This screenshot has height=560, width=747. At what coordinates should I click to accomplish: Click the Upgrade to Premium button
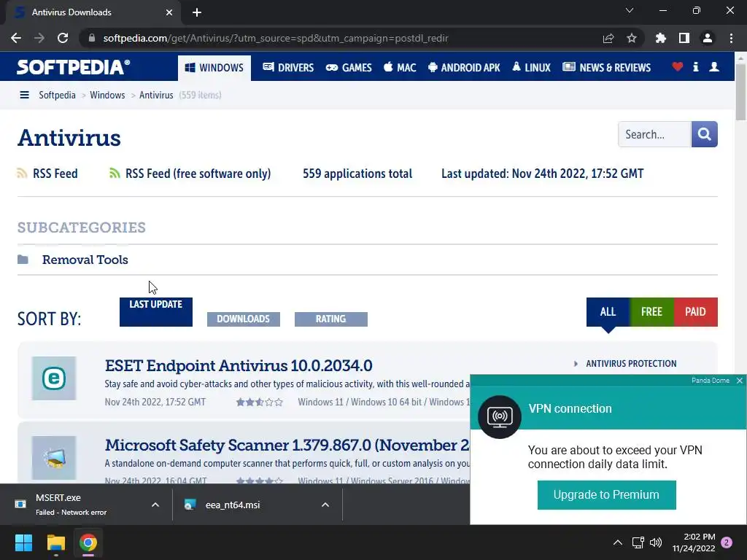coord(606,495)
